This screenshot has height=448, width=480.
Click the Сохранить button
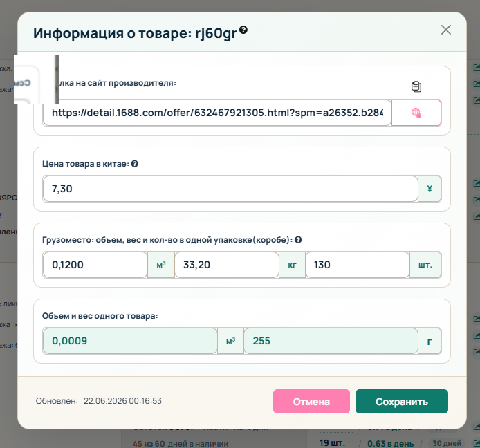[402, 401]
